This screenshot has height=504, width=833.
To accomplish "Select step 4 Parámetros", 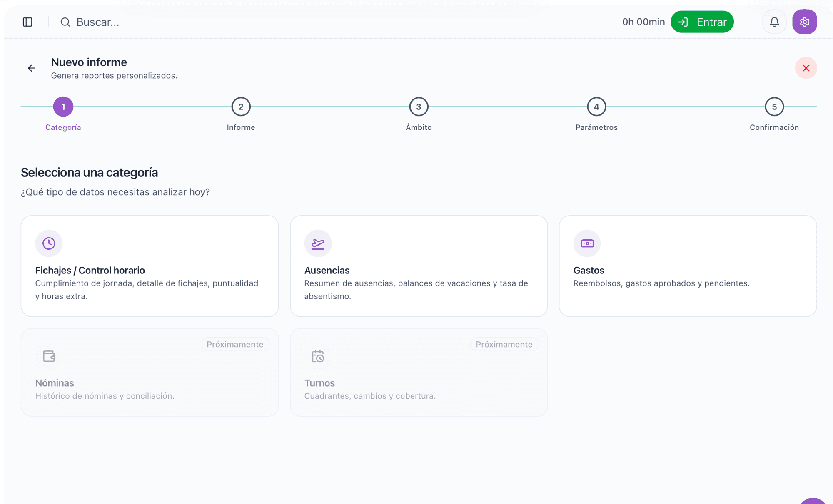I will [596, 107].
